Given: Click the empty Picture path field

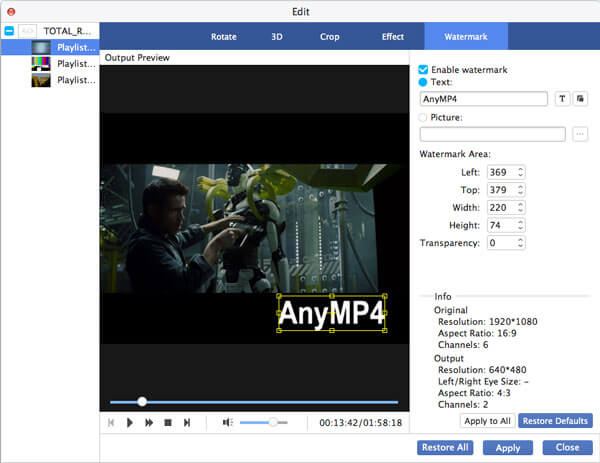Looking at the screenshot, I should click(x=492, y=134).
